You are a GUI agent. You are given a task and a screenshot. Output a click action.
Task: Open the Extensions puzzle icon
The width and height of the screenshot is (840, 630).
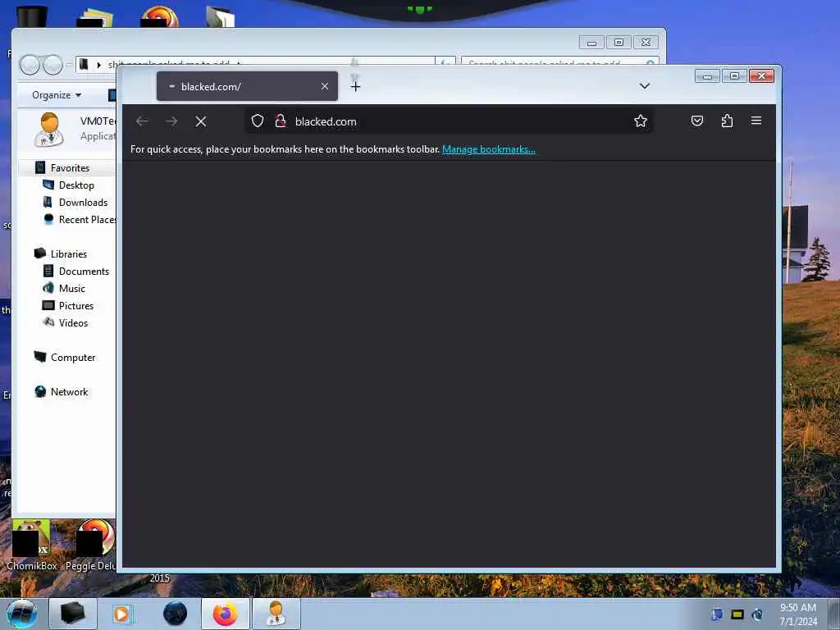pyautogui.click(x=727, y=121)
